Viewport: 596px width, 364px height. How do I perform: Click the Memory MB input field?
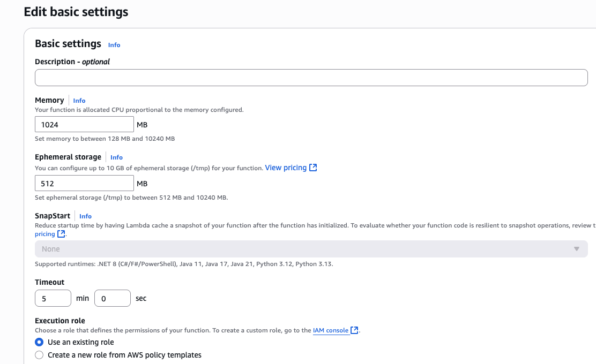coord(84,125)
